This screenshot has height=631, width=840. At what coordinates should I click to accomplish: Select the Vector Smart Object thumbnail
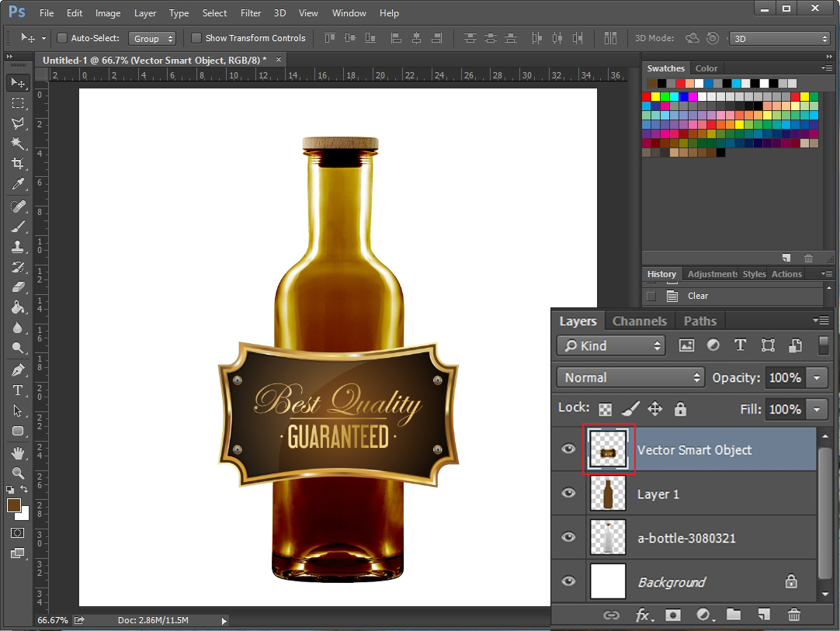tap(608, 449)
